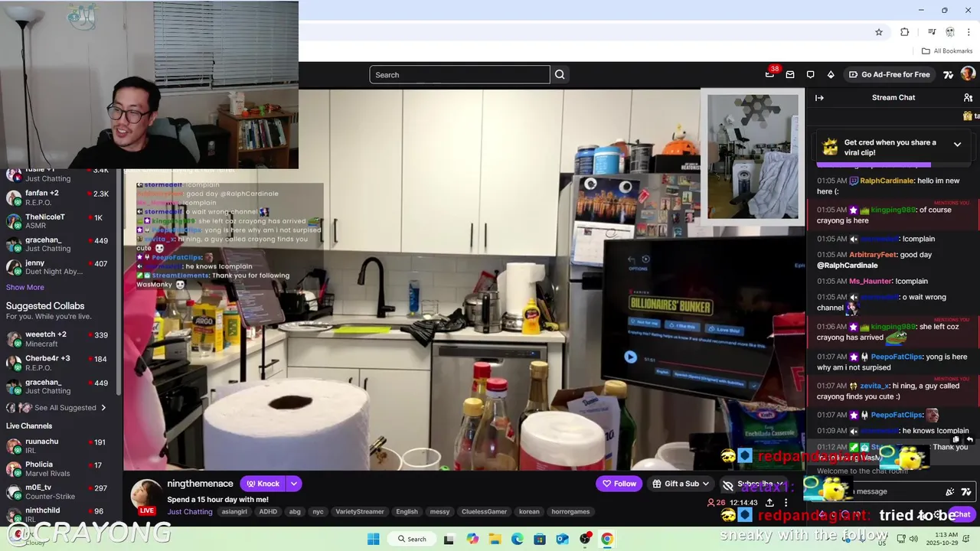Click the Windows taskbar Search box
This screenshot has height=551, width=980.
point(413,539)
